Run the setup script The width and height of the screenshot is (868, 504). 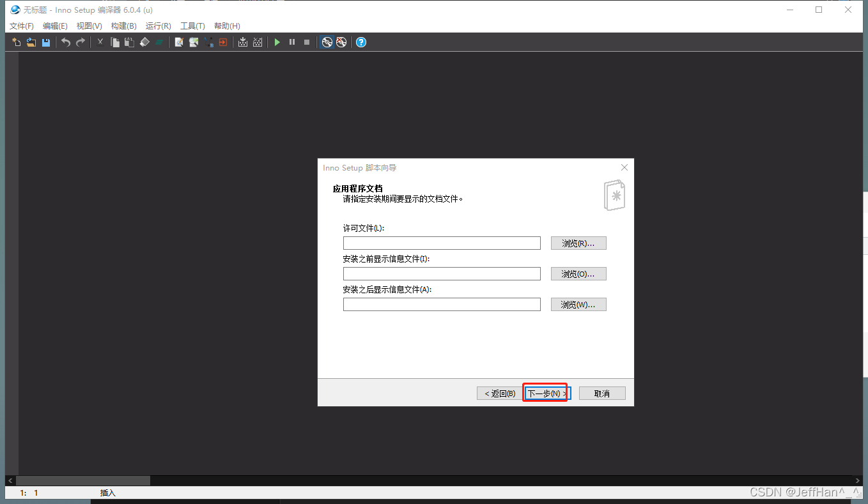click(x=277, y=42)
